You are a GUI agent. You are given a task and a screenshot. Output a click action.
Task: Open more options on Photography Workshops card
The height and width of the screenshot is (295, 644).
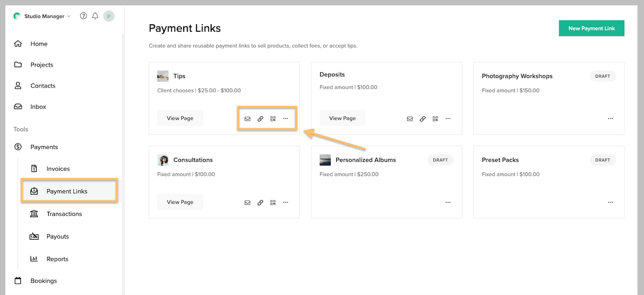tap(610, 119)
